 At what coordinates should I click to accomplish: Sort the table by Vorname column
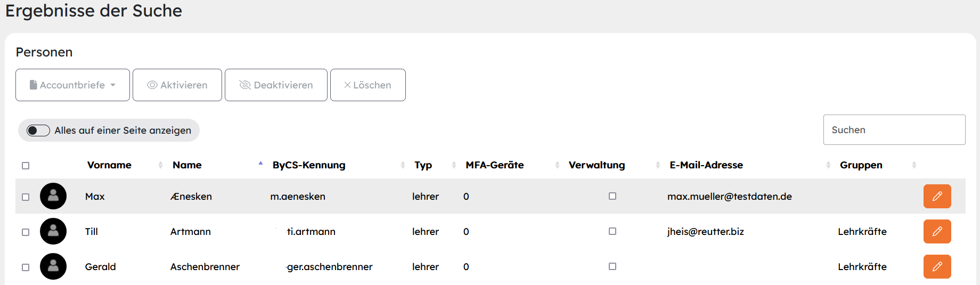click(x=109, y=165)
